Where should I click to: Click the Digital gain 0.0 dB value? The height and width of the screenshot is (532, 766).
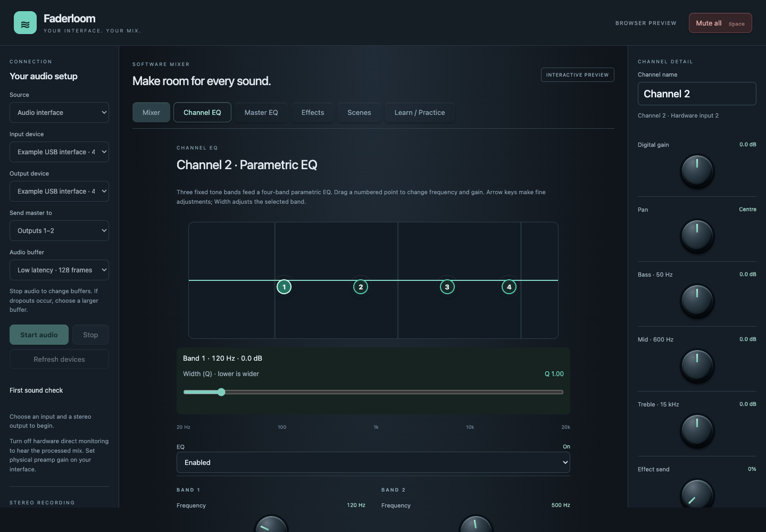[747, 144]
